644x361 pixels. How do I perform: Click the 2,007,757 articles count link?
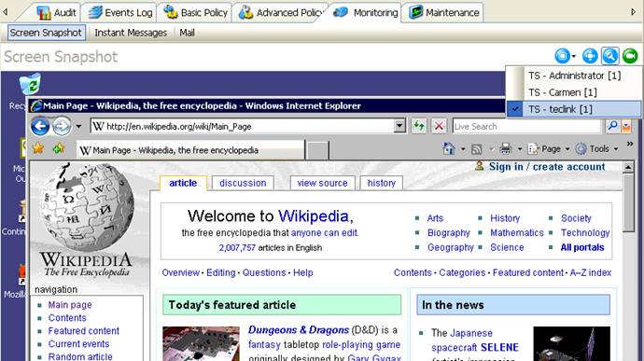pyautogui.click(x=237, y=247)
